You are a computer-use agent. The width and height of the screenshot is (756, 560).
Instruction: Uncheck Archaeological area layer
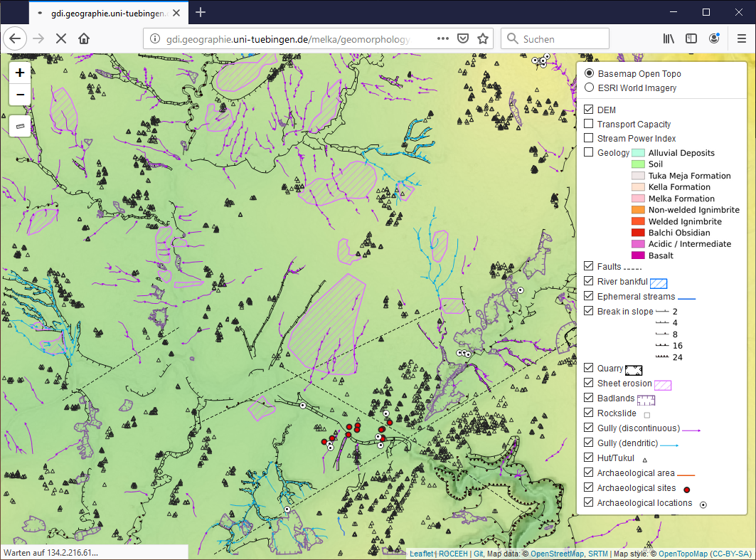tap(588, 472)
